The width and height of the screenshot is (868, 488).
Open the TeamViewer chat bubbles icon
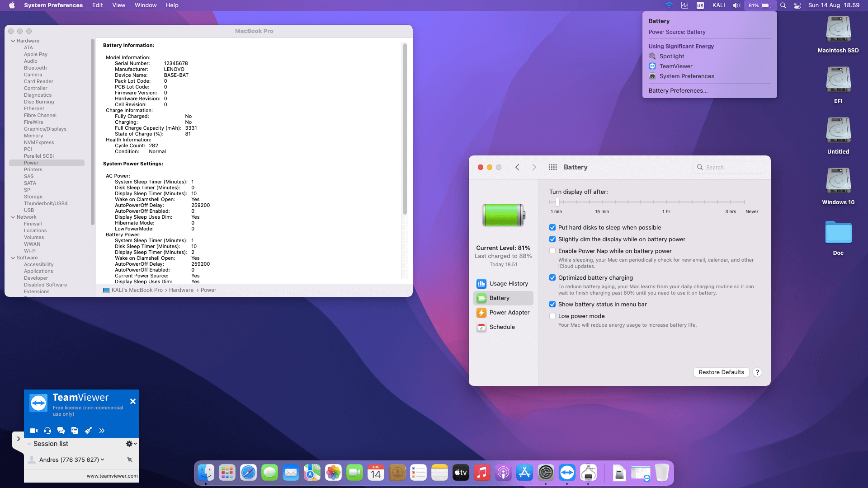(61, 431)
